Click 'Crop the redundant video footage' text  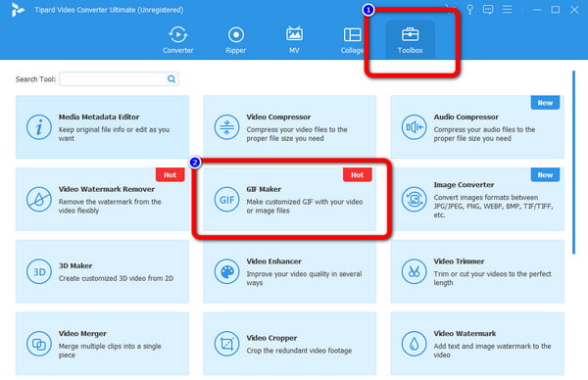tap(299, 351)
